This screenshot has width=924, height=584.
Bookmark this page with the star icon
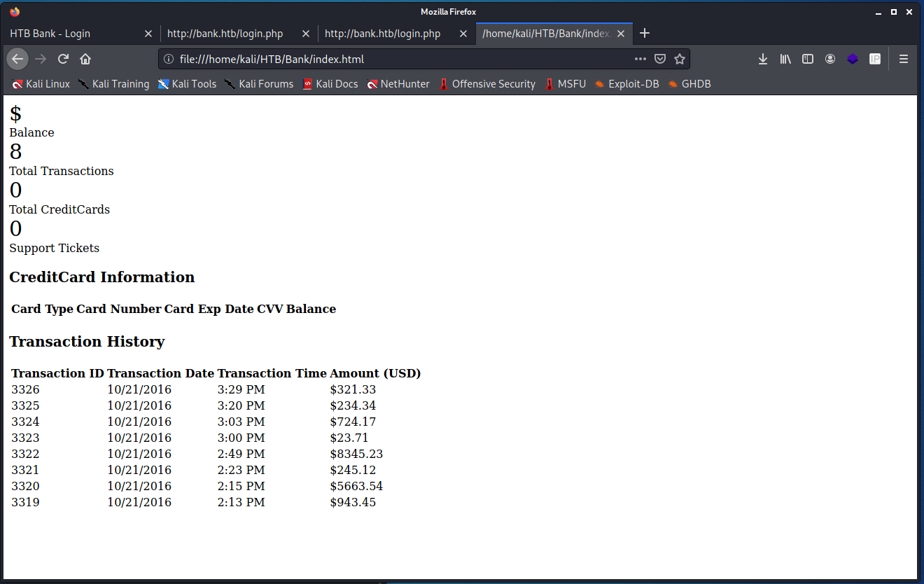[x=679, y=59]
